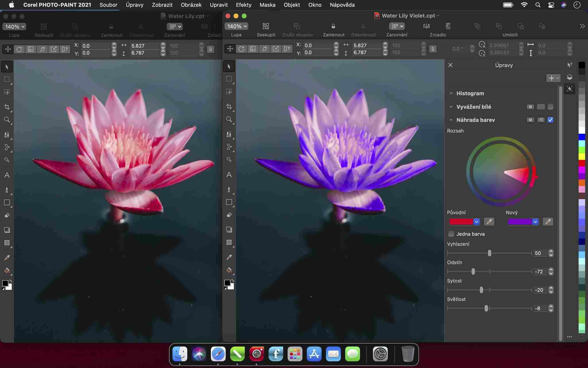
Task: Select the Fill bucket tool in right window
Action: pyautogui.click(x=229, y=270)
